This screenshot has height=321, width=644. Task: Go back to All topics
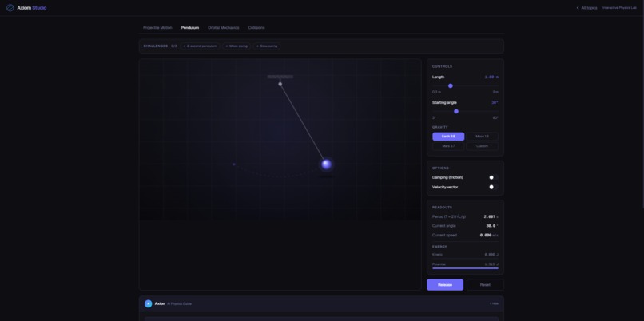point(587,8)
